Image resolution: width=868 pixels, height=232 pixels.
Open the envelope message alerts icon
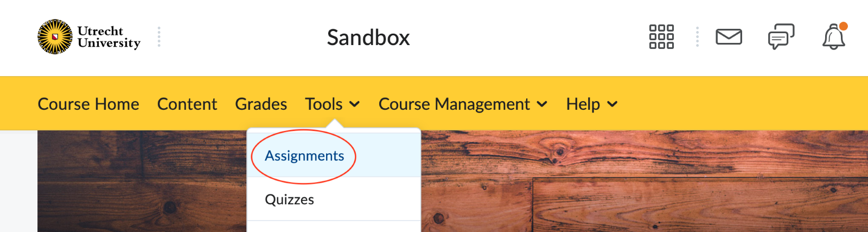pos(729,37)
